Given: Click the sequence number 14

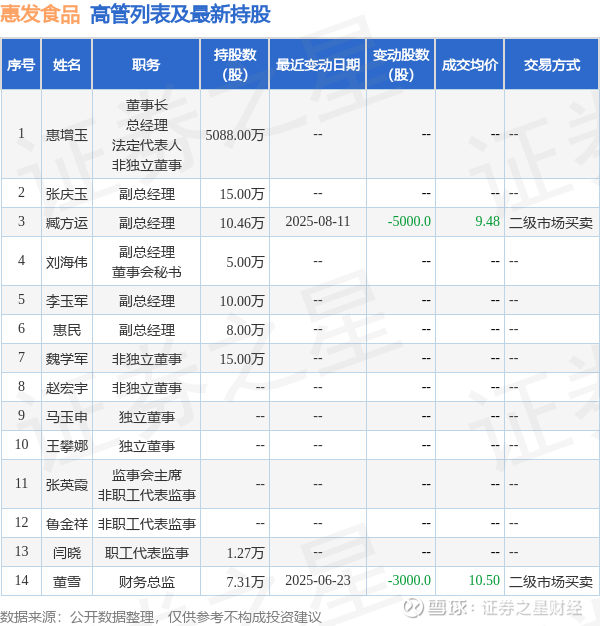Looking at the screenshot, I should [21, 580].
